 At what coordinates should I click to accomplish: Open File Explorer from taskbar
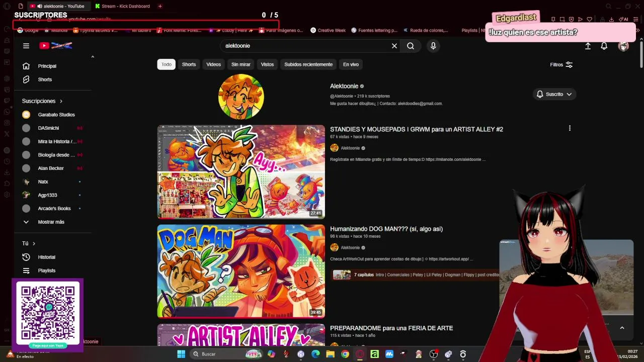pyautogui.click(x=330, y=354)
